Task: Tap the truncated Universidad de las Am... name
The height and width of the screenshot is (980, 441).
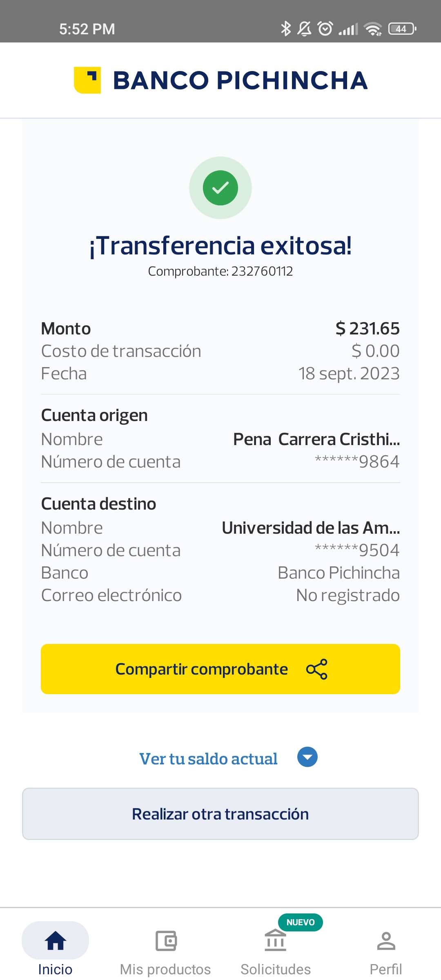Action: tap(311, 528)
